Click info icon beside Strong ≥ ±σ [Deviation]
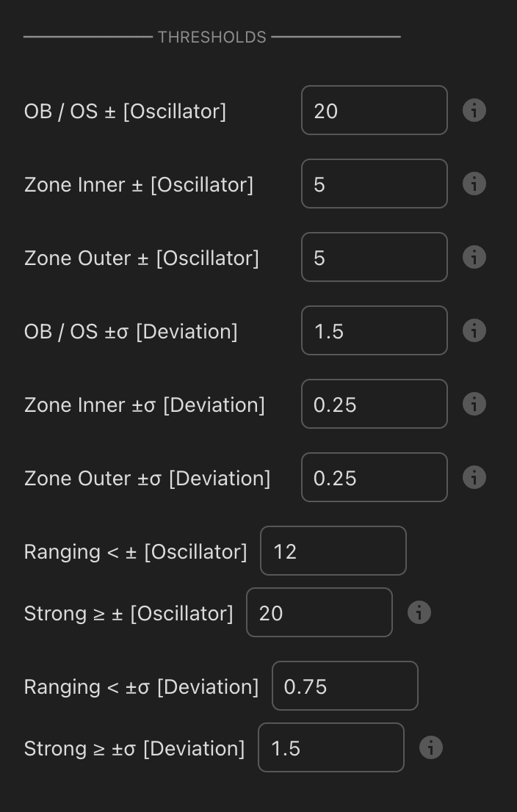Image resolution: width=517 pixels, height=812 pixels. click(431, 747)
